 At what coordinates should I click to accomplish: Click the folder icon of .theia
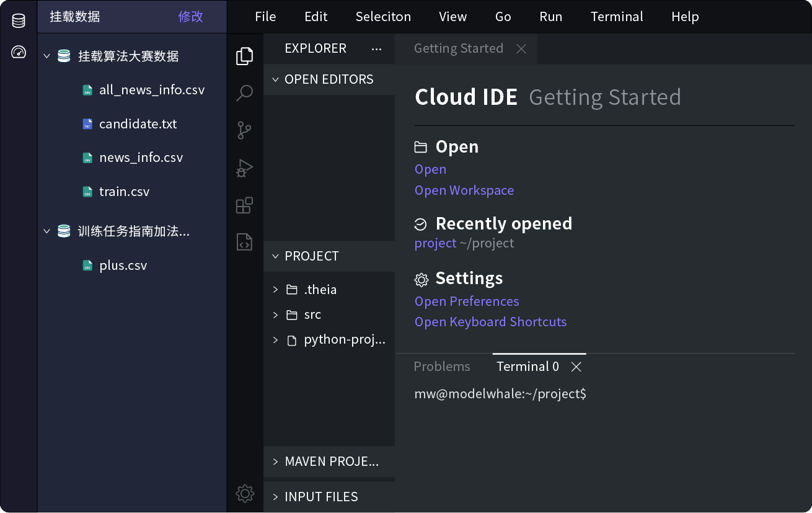(292, 290)
